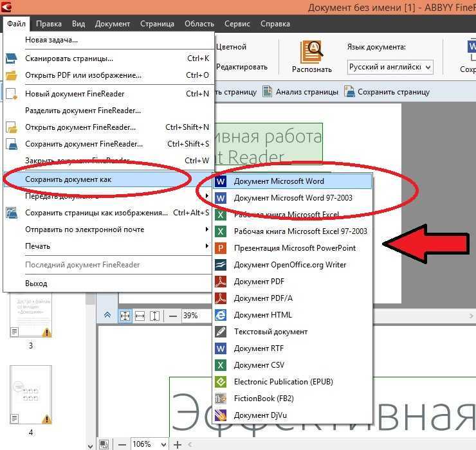This screenshot has width=476, height=450.
Task: Expand the Печать submenu arrow
Action: pyautogui.click(x=207, y=246)
